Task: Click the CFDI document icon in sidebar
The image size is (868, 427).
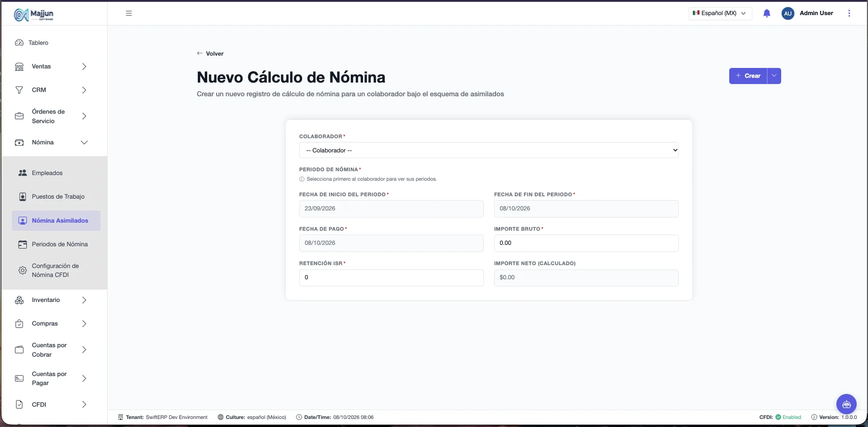Action: coord(19,404)
